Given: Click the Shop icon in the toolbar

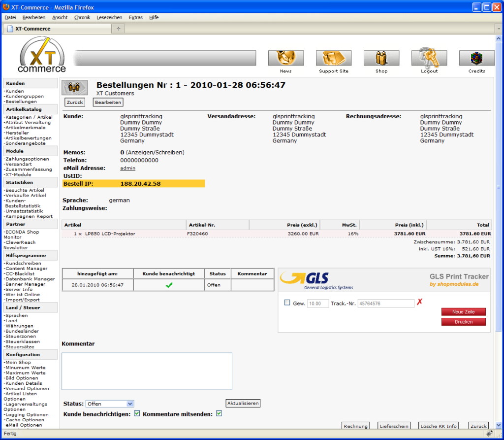Looking at the screenshot, I should [x=381, y=57].
